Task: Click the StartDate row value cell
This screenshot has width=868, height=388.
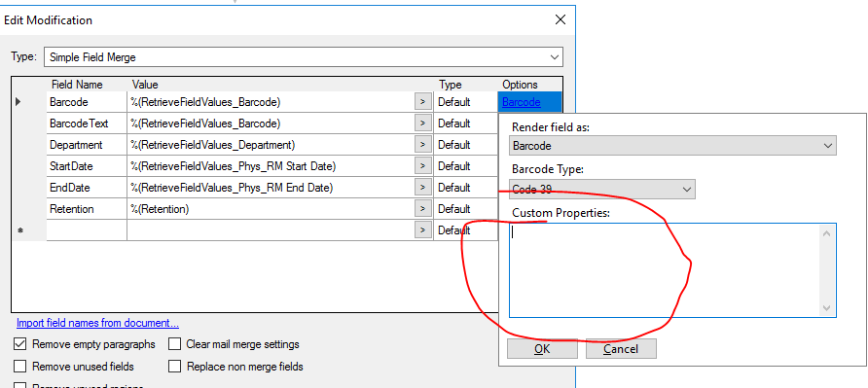Action: tap(271, 166)
